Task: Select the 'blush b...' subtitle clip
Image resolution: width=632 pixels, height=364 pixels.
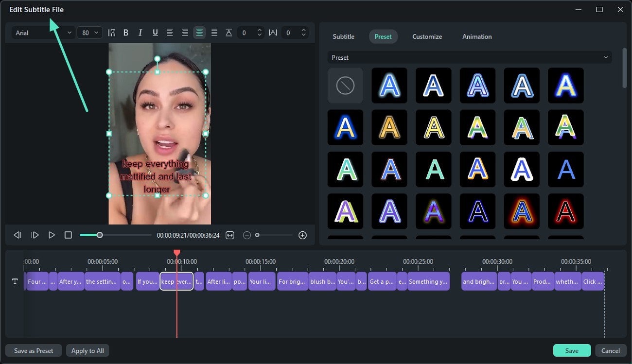Action: (x=322, y=282)
